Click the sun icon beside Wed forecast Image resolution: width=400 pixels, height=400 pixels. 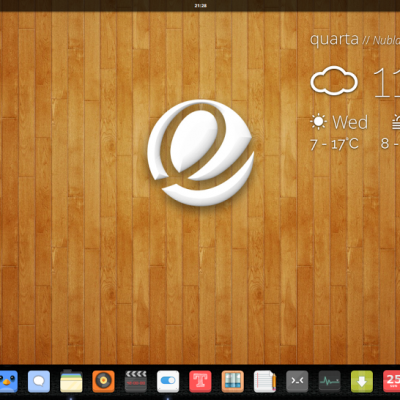pyautogui.click(x=318, y=122)
